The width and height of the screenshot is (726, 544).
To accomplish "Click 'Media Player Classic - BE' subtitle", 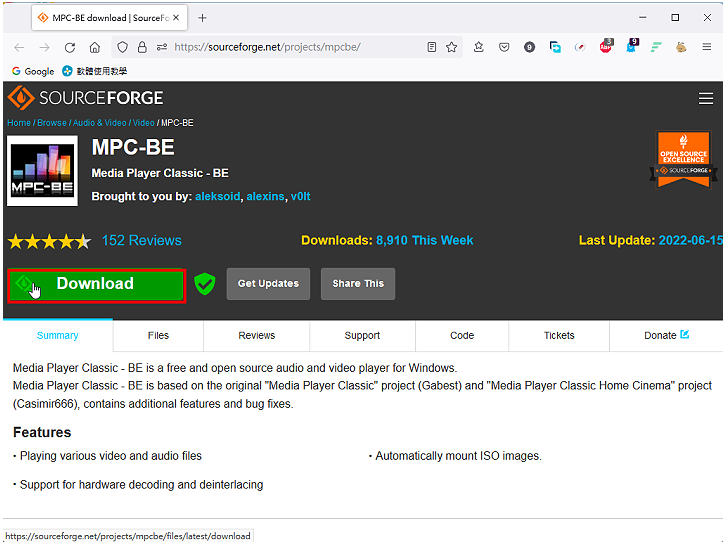I will 160,173.
